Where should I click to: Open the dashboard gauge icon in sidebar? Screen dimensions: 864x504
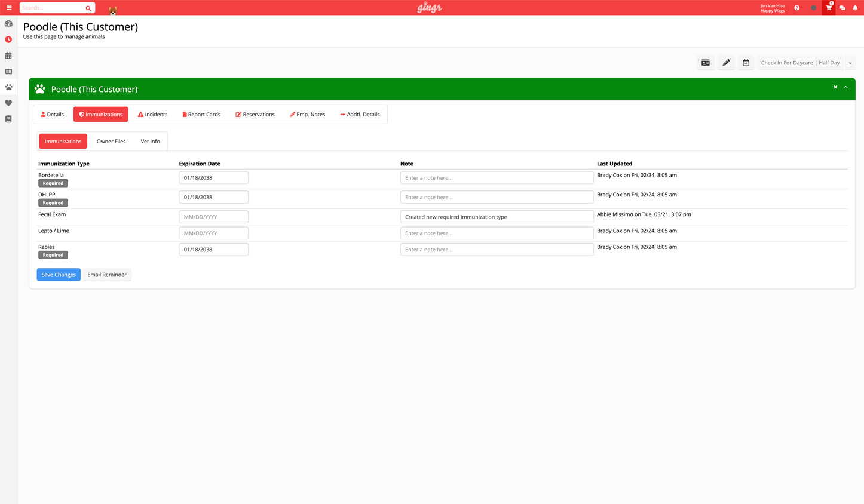[x=8, y=24]
